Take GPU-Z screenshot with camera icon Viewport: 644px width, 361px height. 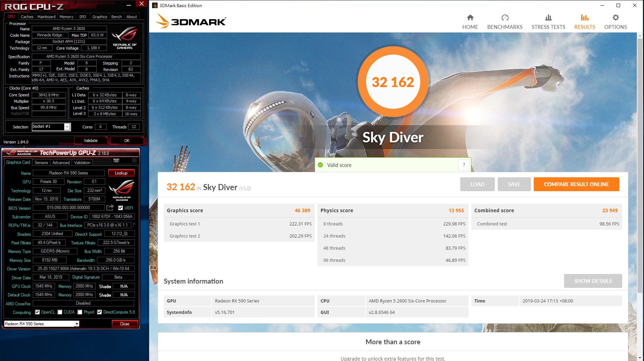(x=116, y=161)
